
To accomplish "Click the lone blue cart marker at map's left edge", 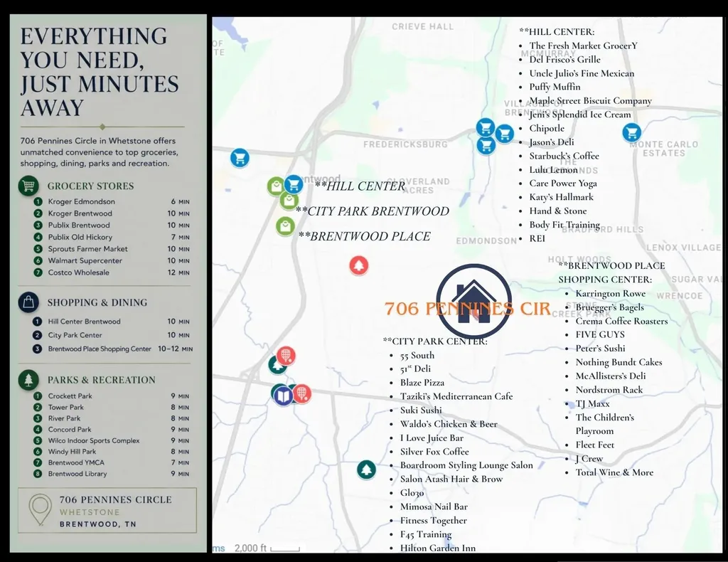I will (240, 158).
